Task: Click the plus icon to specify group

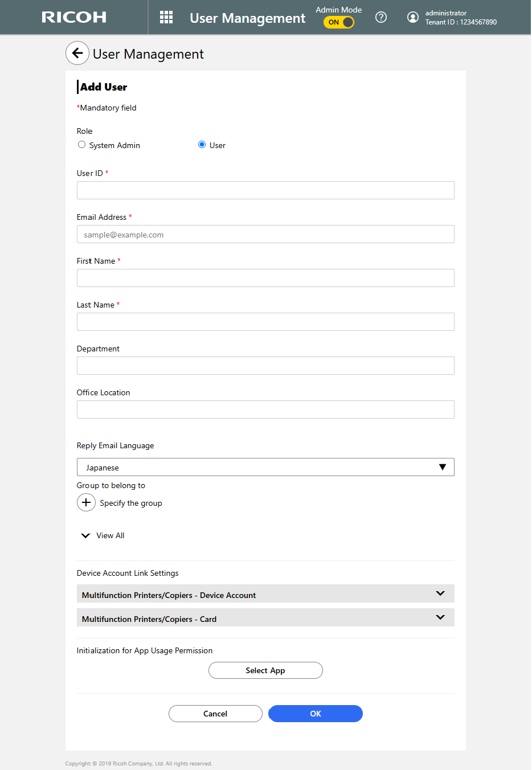Action: (86, 502)
